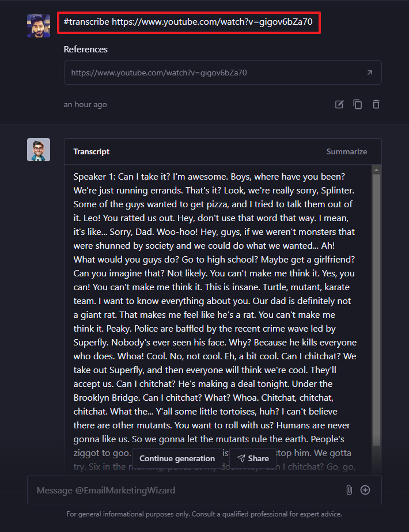The height and width of the screenshot is (532, 409).
Task: Click the attachment paperclip icon
Action: tap(349, 490)
